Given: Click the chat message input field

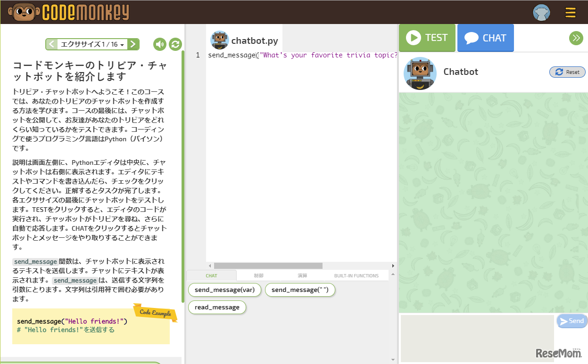Looking at the screenshot, I should (x=477, y=338).
